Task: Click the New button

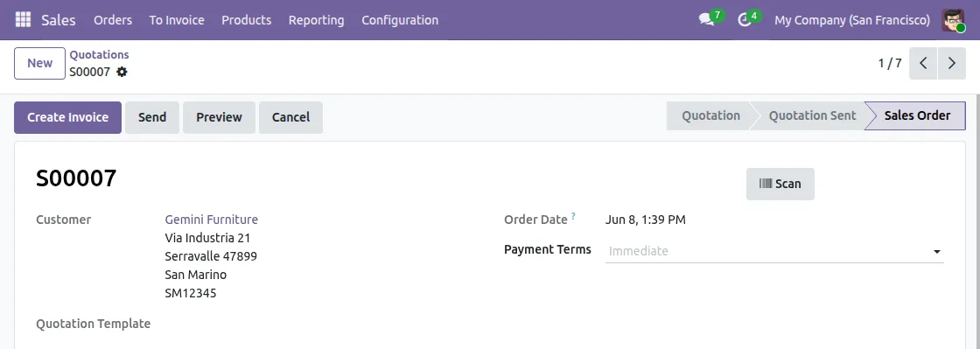Action: [40, 63]
